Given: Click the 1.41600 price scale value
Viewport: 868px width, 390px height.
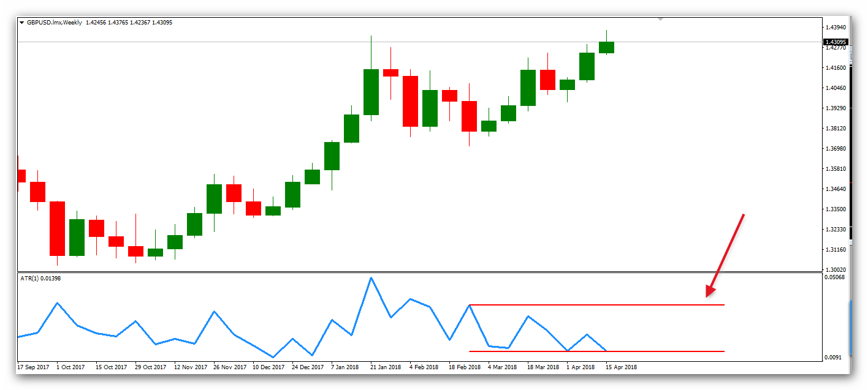Looking at the screenshot, I should tap(836, 68).
